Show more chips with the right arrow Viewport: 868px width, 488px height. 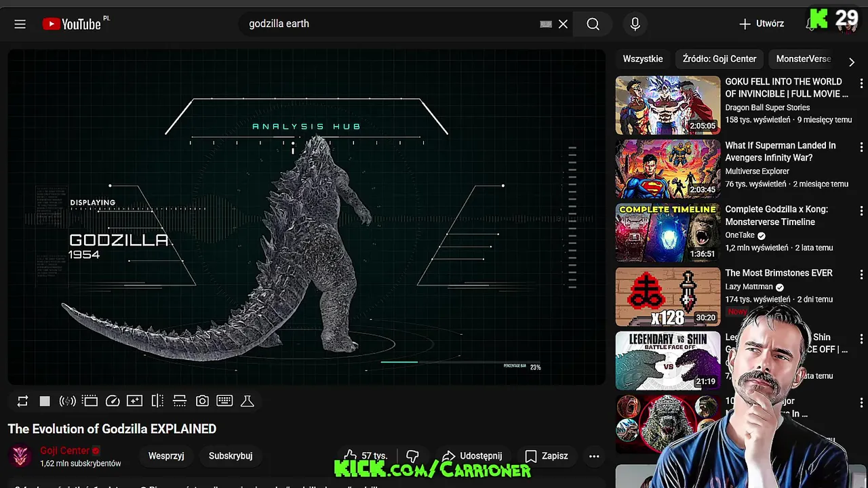click(852, 62)
